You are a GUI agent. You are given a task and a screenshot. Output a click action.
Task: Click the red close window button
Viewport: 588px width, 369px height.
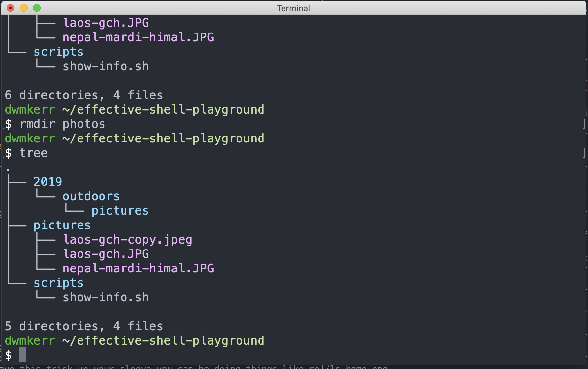[11, 8]
